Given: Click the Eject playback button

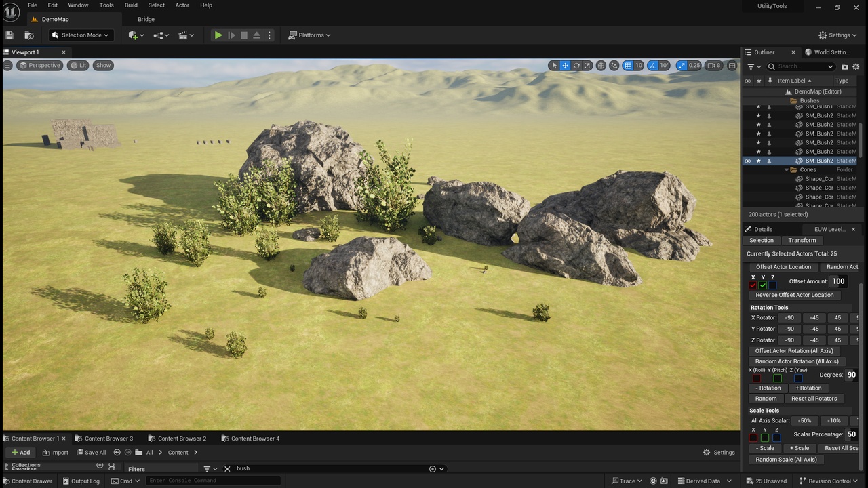Looking at the screenshot, I should [257, 35].
